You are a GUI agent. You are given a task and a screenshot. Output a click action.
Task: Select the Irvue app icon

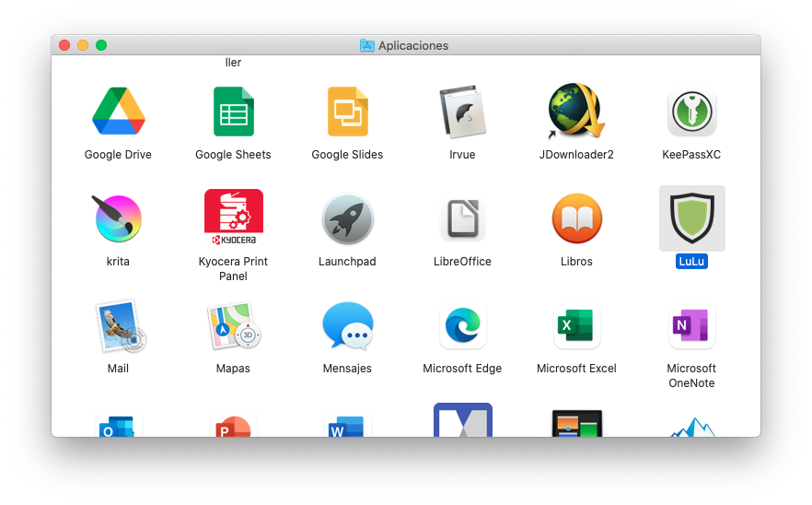click(x=462, y=112)
